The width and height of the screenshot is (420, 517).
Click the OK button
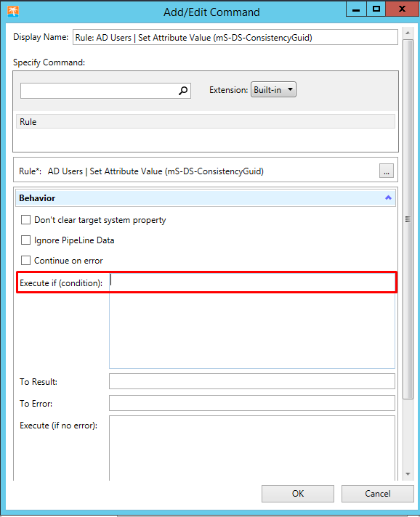(x=298, y=494)
